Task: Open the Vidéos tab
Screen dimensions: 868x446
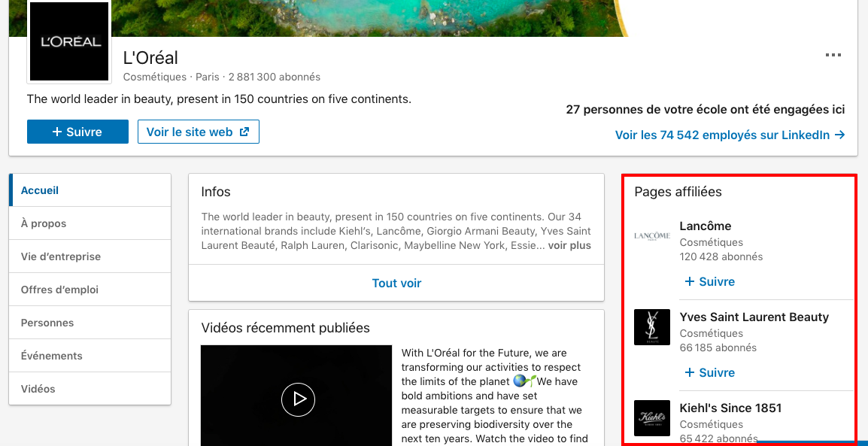Action: [x=90, y=389]
